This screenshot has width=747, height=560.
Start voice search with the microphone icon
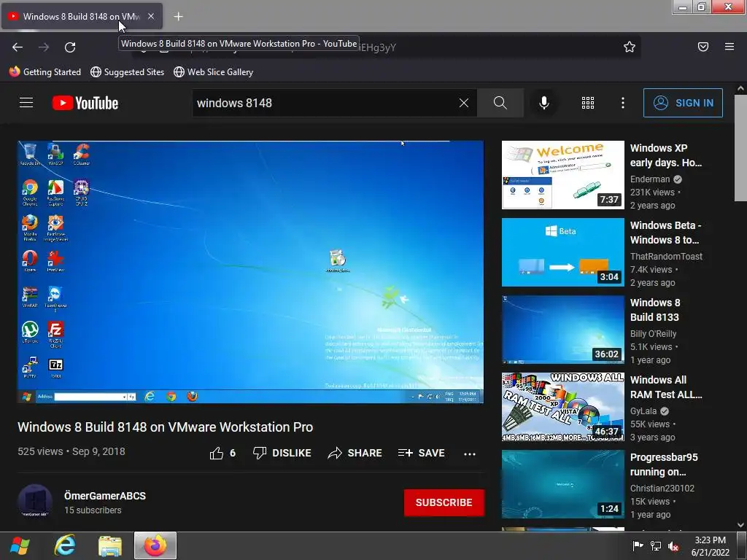pyautogui.click(x=544, y=103)
